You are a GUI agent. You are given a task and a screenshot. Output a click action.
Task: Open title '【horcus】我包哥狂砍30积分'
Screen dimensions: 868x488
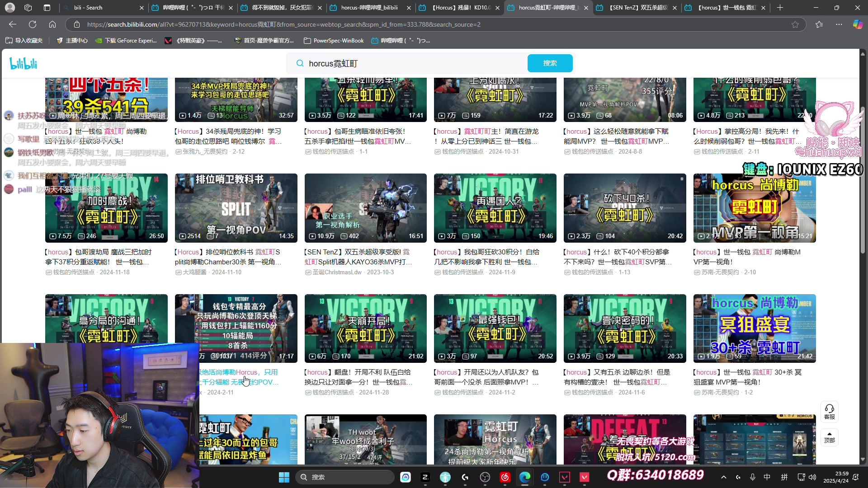click(x=486, y=257)
